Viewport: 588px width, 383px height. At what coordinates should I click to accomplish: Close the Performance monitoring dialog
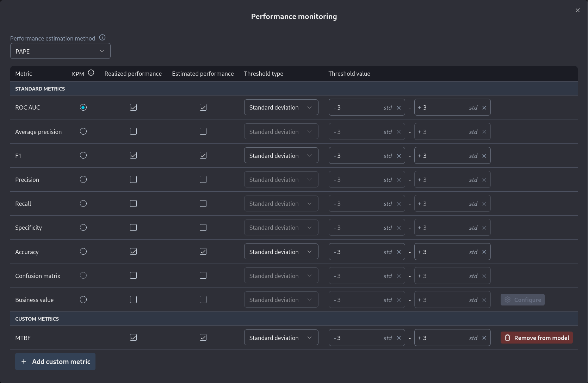tap(577, 10)
